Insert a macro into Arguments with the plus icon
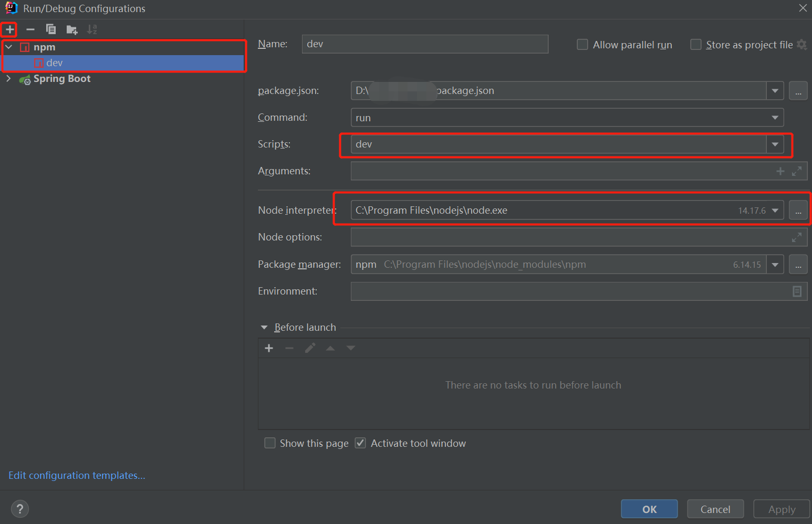Screen dimensions: 812x524 pyautogui.click(x=780, y=171)
